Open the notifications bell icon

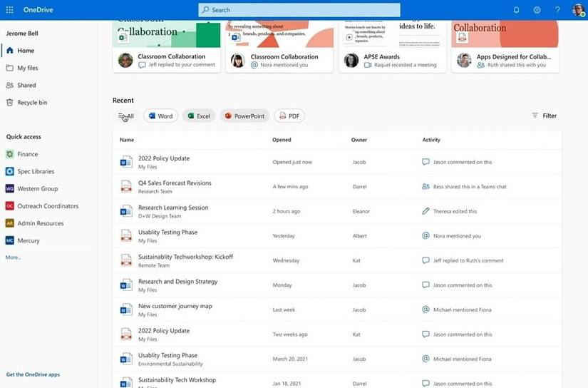coord(517,10)
